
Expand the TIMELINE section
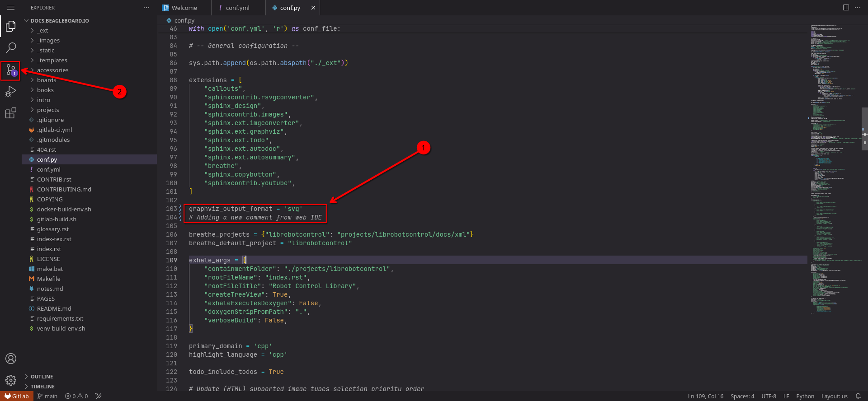(x=42, y=387)
